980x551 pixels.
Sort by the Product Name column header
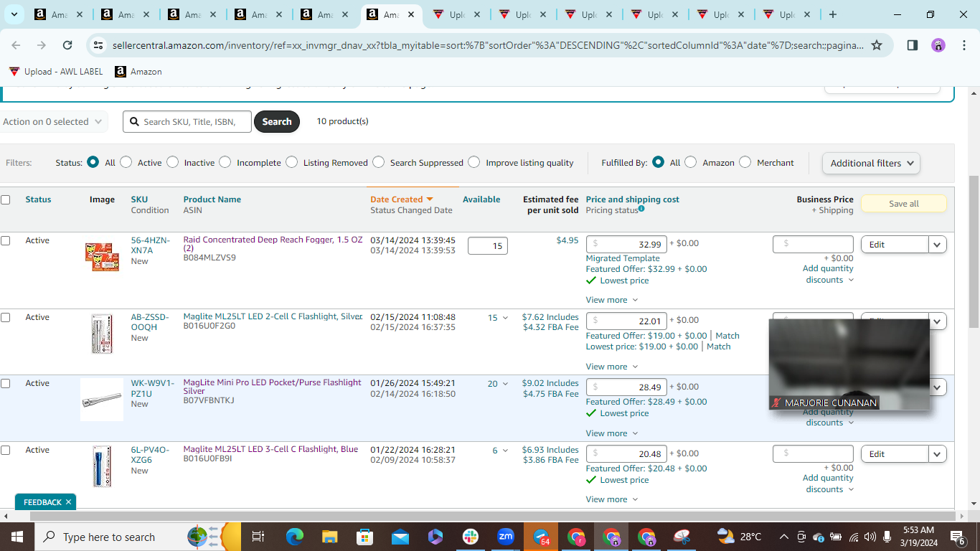click(x=212, y=199)
